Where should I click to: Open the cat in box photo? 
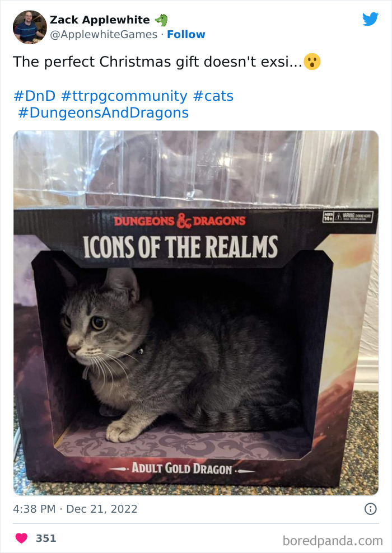(x=196, y=313)
